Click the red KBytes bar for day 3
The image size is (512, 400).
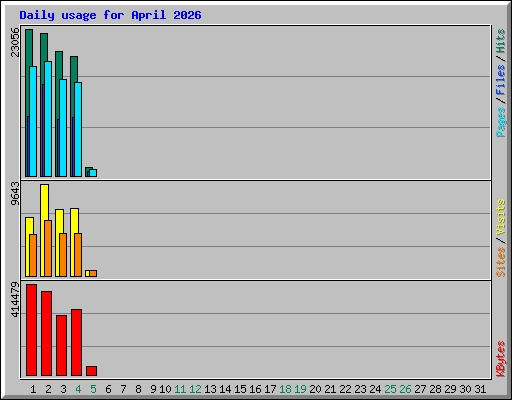(61, 345)
